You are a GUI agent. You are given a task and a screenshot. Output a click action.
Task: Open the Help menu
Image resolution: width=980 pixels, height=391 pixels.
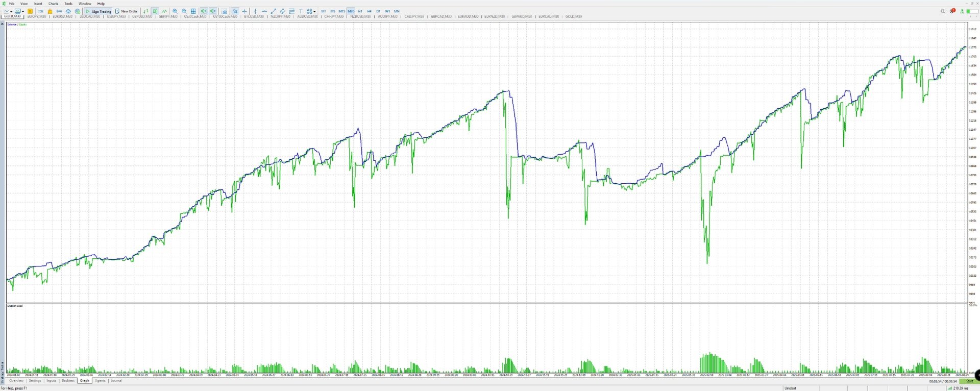point(101,4)
